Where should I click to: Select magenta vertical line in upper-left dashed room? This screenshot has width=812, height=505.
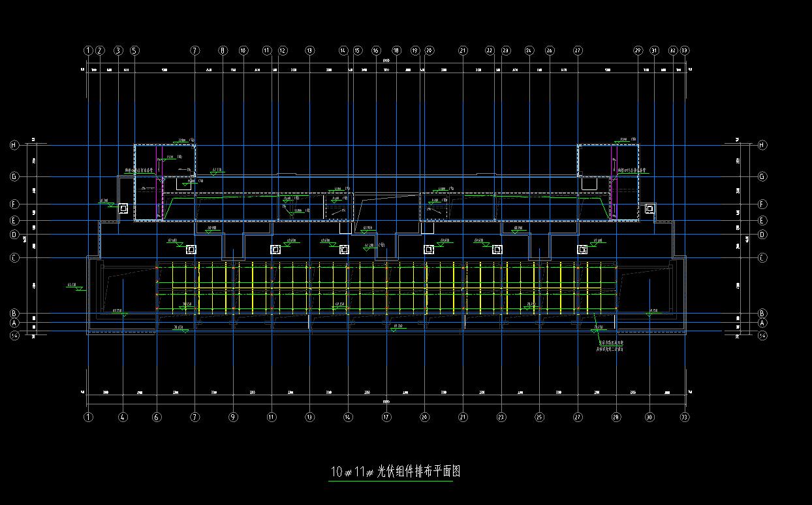(162, 183)
